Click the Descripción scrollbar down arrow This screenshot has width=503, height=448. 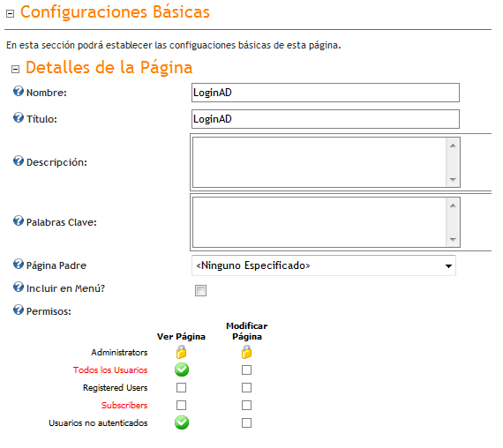(453, 180)
